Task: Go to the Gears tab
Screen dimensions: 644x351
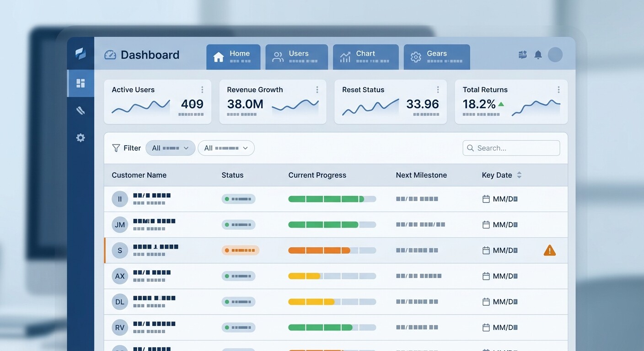Action: coord(437,57)
